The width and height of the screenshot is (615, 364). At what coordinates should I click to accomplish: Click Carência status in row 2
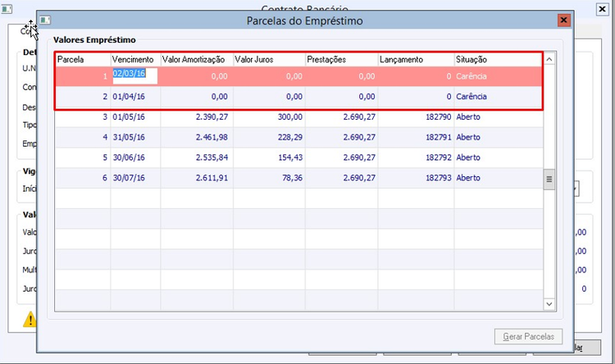click(471, 97)
